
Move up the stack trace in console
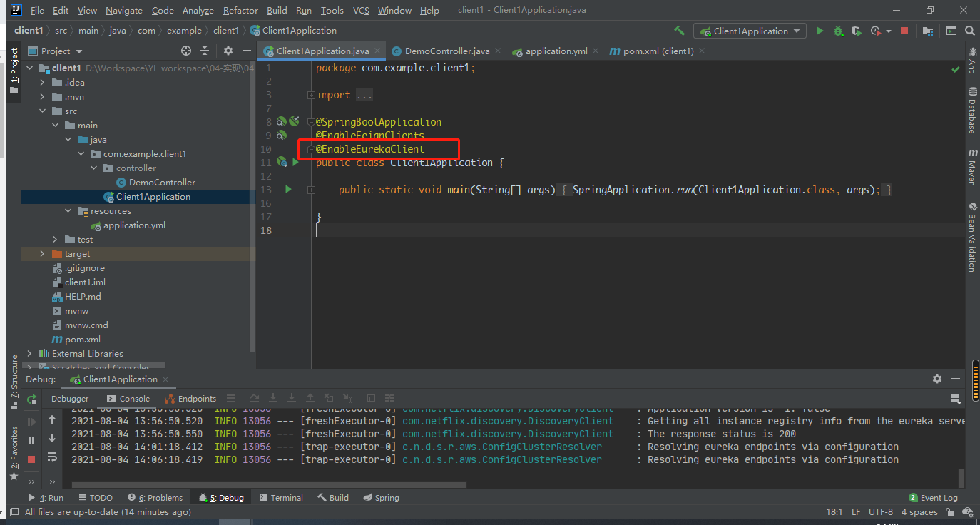pos(52,420)
